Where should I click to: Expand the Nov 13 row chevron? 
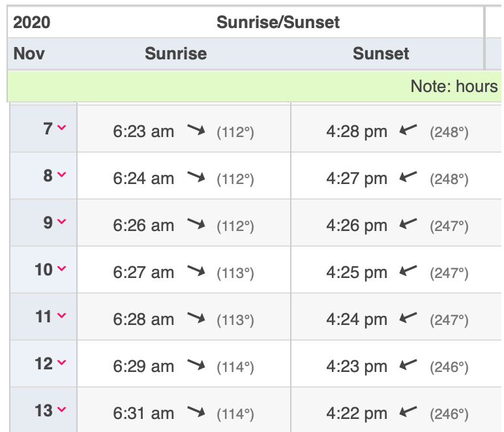(62, 410)
